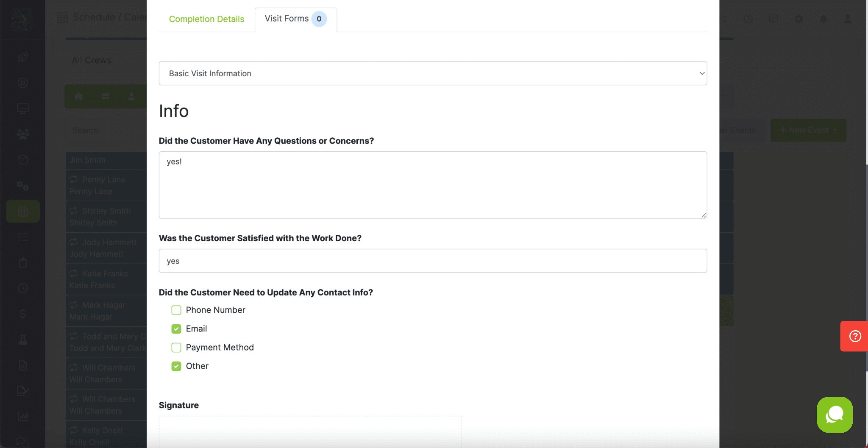Click the red help question mark icon
The width and height of the screenshot is (868, 448).
(x=855, y=336)
